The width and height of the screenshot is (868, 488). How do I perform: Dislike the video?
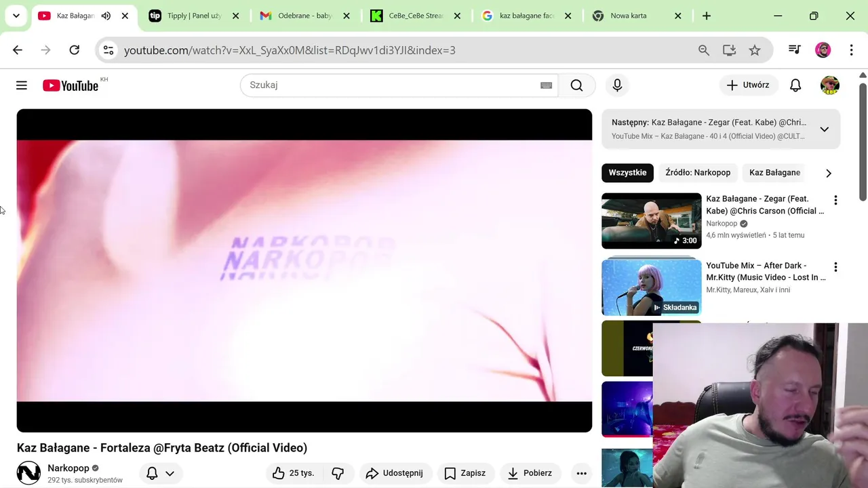pos(338,473)
